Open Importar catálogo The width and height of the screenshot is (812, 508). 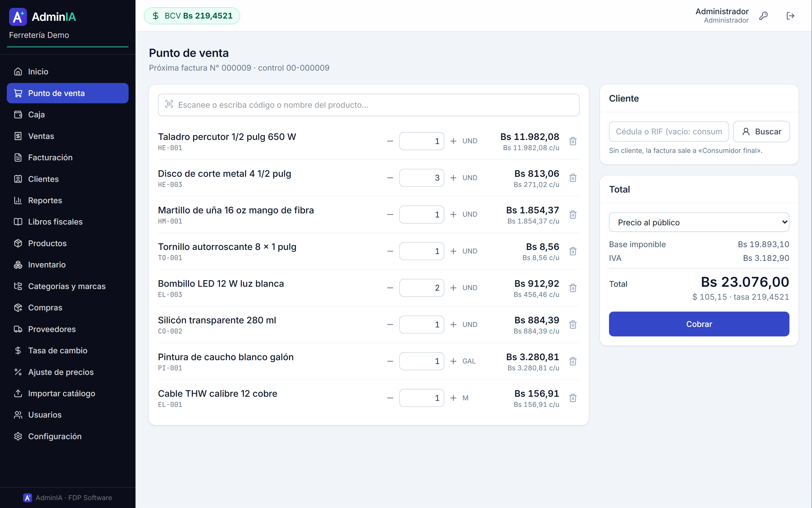point(67,393)
